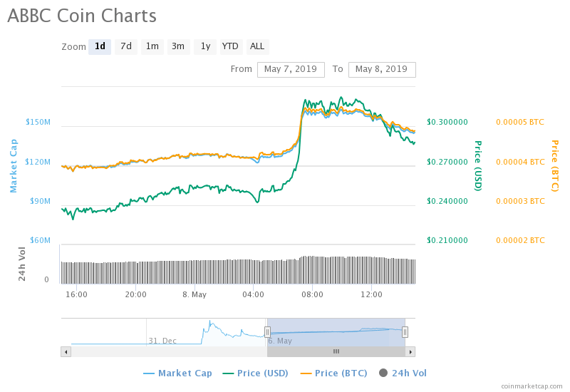The width and height of the screenshot is (570, 392).
Task: Switch zoom to 7d
Action: [x=126, y=46]
